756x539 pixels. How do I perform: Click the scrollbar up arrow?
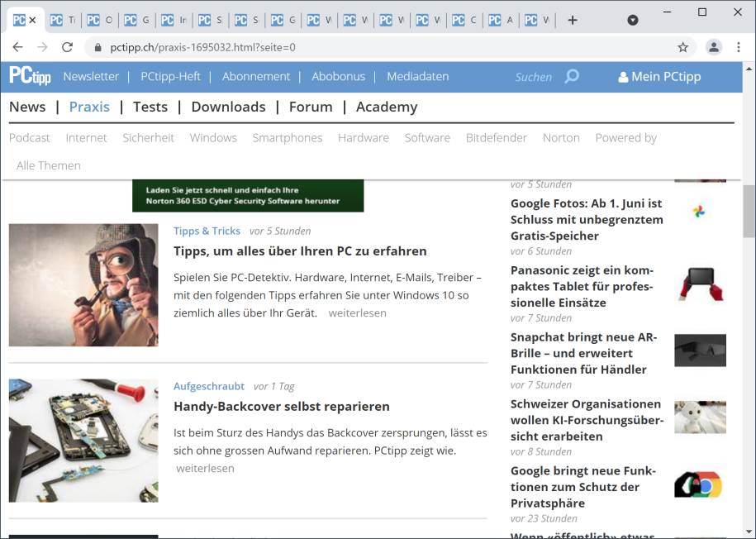(749, 69)
